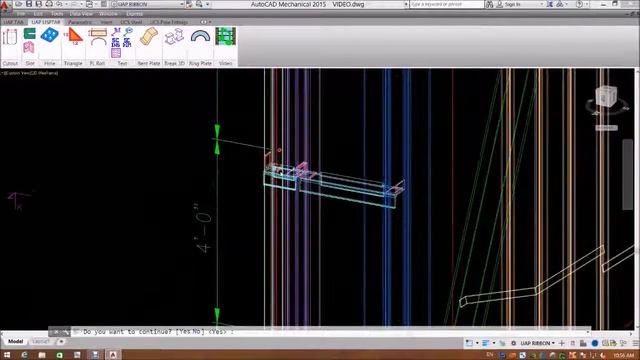Click the binoculars search icon
This screenshot has width=640, height=360.
click(x=489, y=4)
